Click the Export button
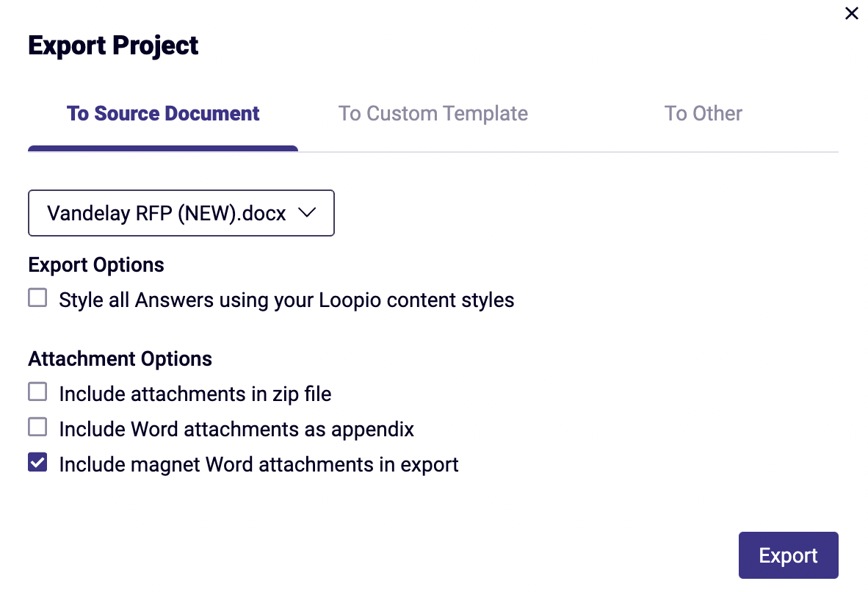This screenshot has width=868, height=592. point(788,555)
